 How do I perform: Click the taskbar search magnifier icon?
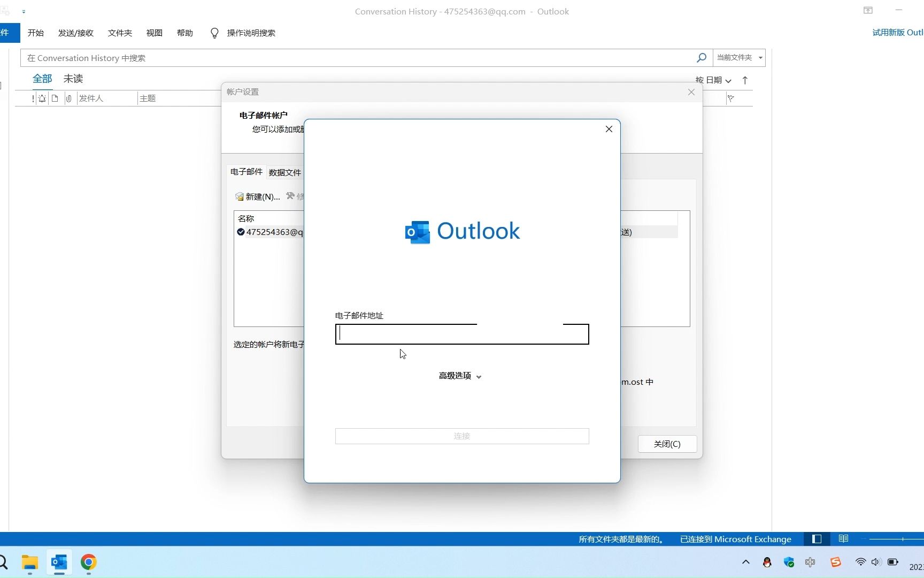[3, 562]
